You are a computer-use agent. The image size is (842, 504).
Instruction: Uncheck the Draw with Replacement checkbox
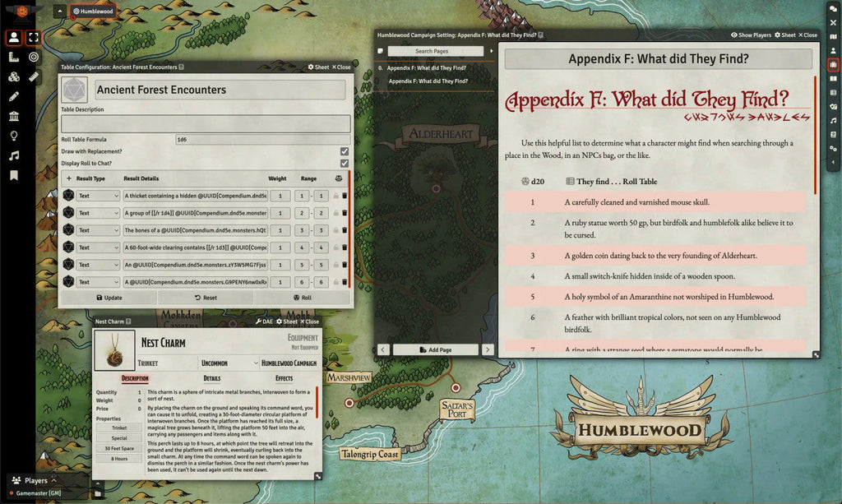[x=344, y=151]
